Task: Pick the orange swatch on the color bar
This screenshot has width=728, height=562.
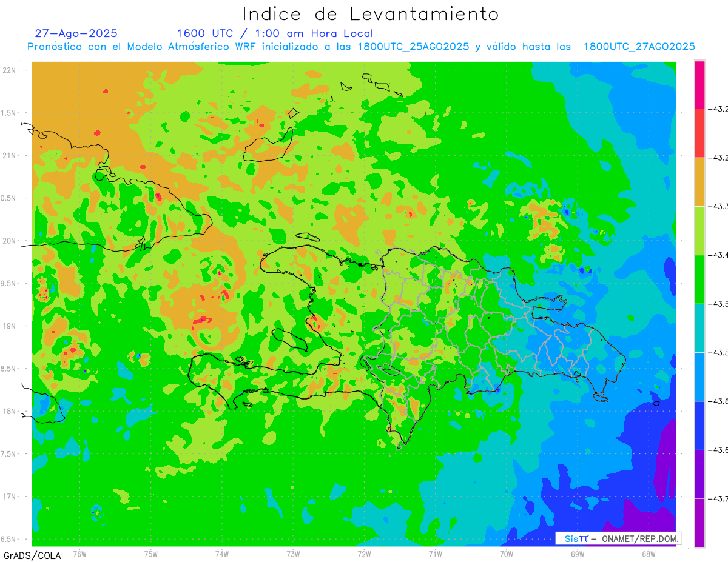Action: [699, 182]
